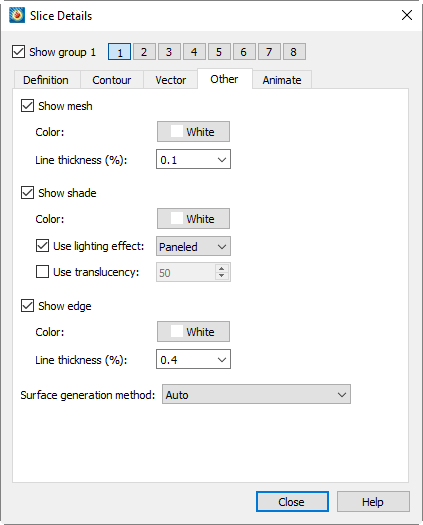Open the edge Line thickness dropdown
The image size is (423, 525).
[193, 359]
